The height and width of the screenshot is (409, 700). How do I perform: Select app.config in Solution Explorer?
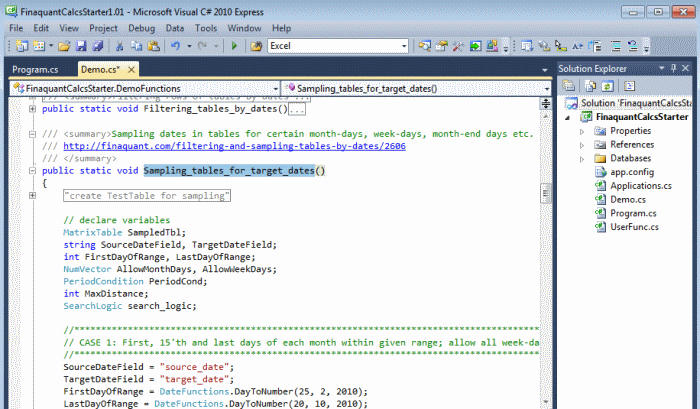[632, 172]
